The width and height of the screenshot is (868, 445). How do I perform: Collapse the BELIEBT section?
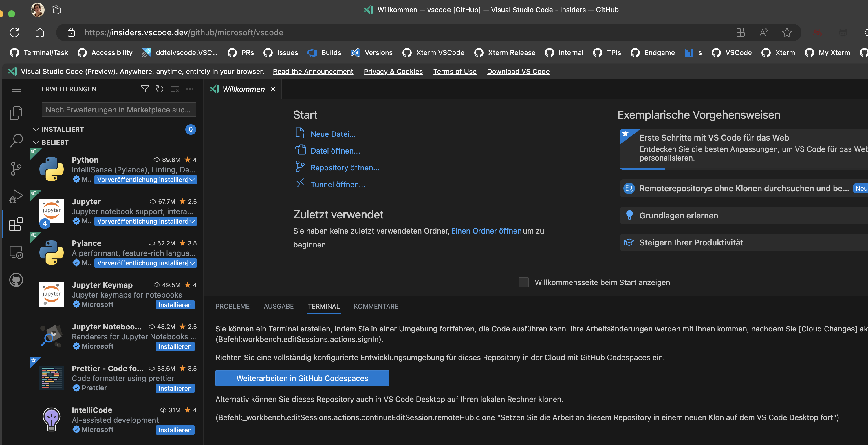(36, 142)
